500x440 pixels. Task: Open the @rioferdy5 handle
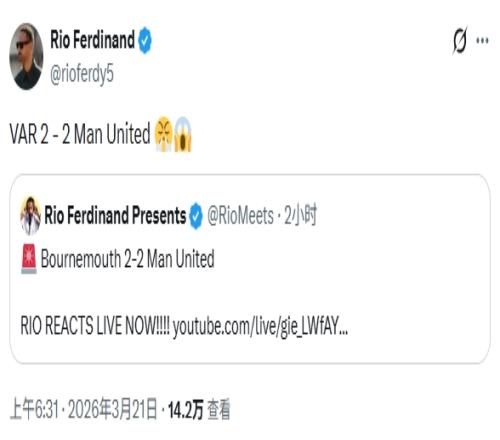82,74
